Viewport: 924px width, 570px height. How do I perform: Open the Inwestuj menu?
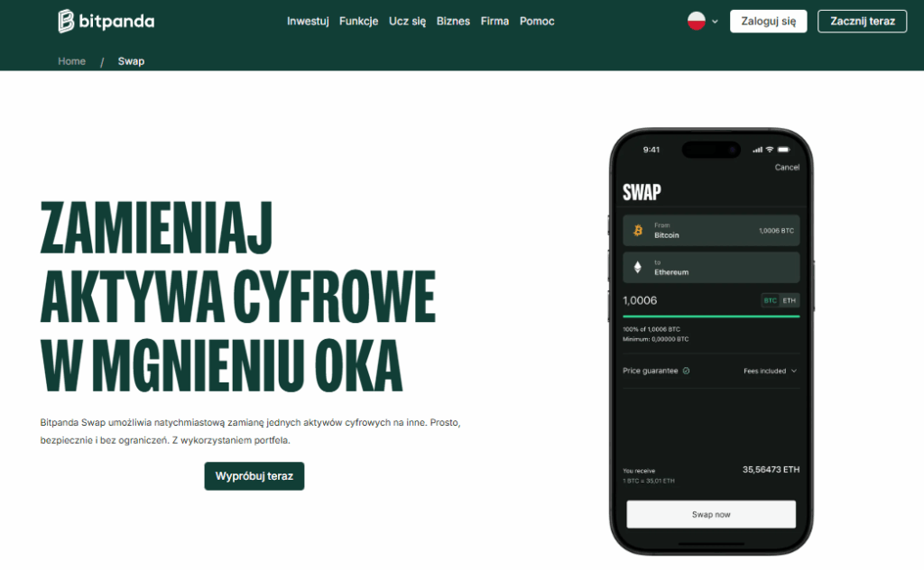(x=308, y=22)
